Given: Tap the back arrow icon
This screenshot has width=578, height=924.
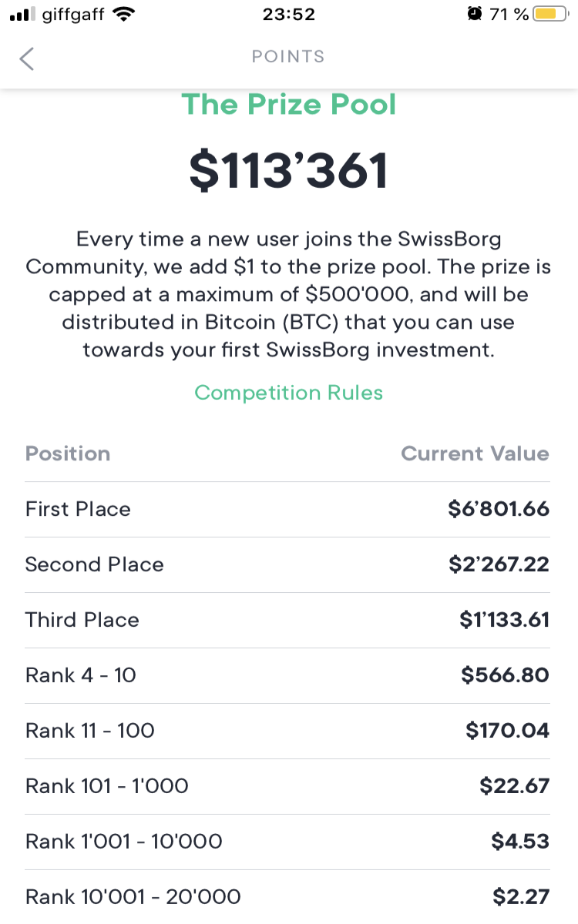Looking at the screenshot, I should (27, 58).
